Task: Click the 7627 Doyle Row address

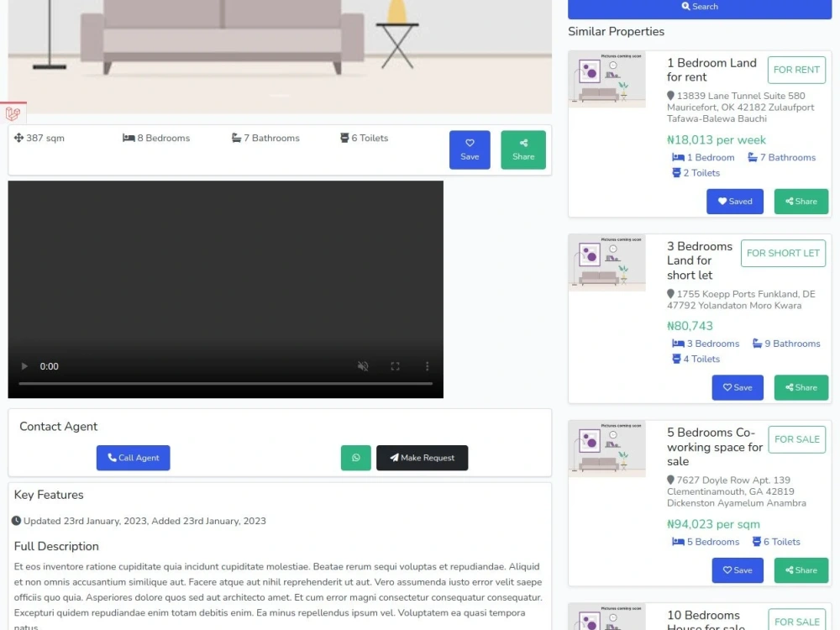Action: 737,491
